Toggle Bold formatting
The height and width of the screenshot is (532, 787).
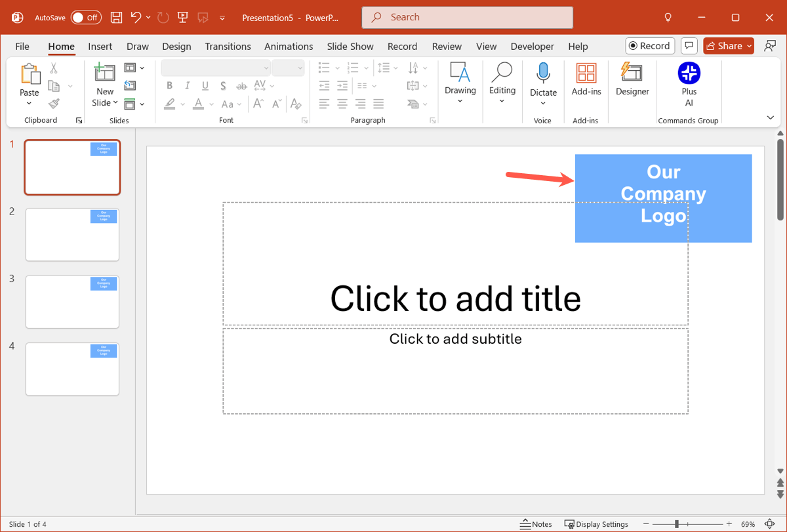[169, 86]
